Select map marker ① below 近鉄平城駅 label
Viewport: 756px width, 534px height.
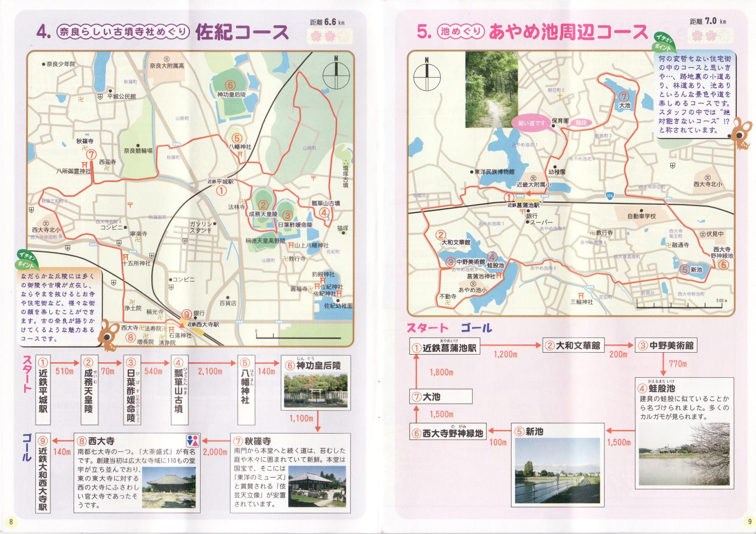[x=221, y=190]
